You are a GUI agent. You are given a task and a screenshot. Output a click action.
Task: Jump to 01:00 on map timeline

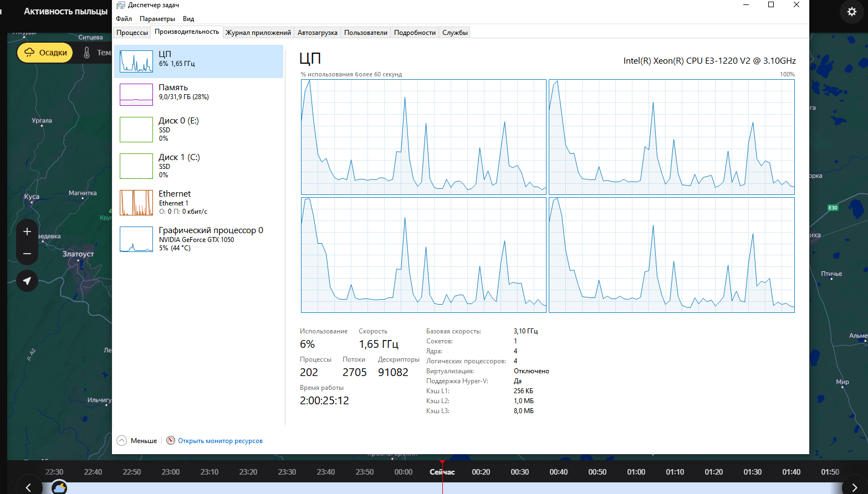tap(636, 472)
